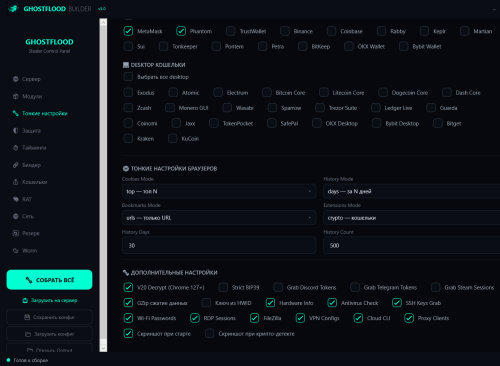Click the Сохранить конфиг button
Viewport: 500px width, 366px height.
coord(49,317)
